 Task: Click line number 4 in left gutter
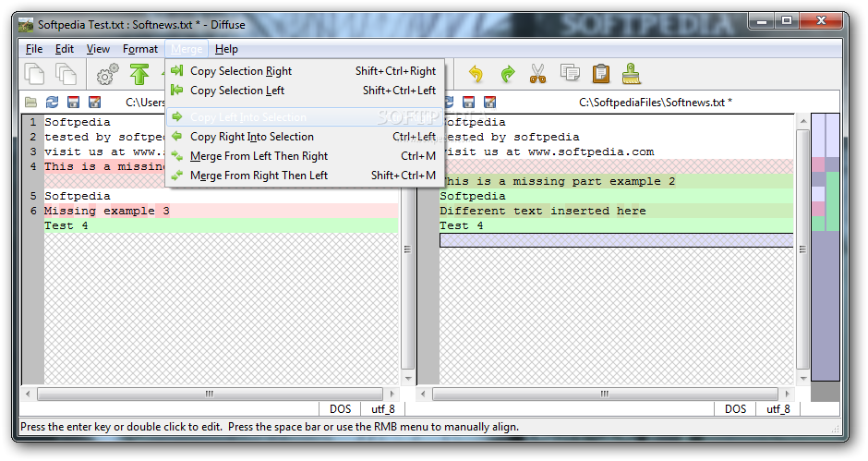click(33, 166)
